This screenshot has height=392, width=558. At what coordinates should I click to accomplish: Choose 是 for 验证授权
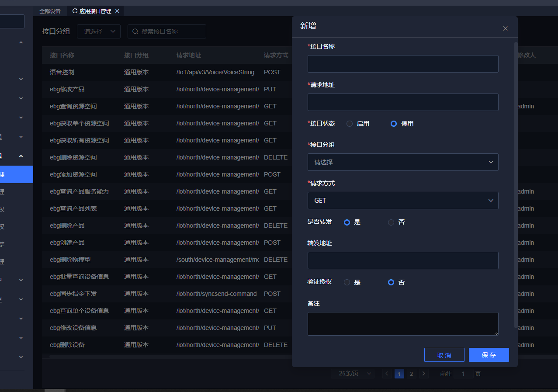347,282
